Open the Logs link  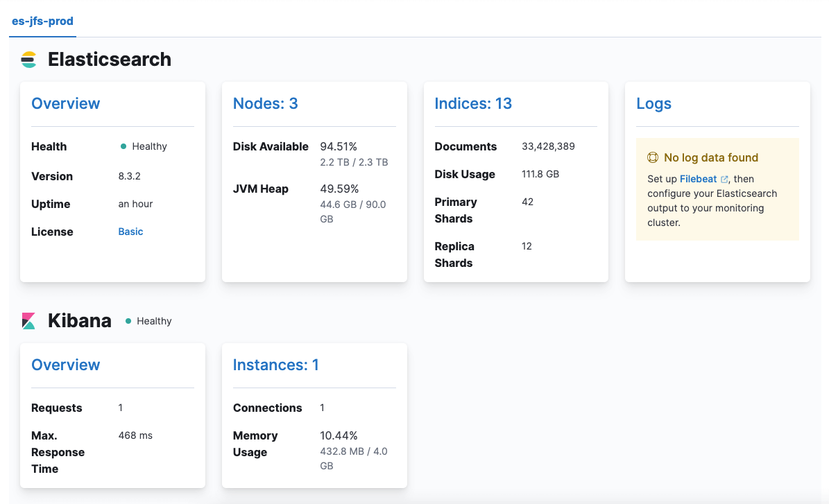pyautogui.click(x=654, y=103)
